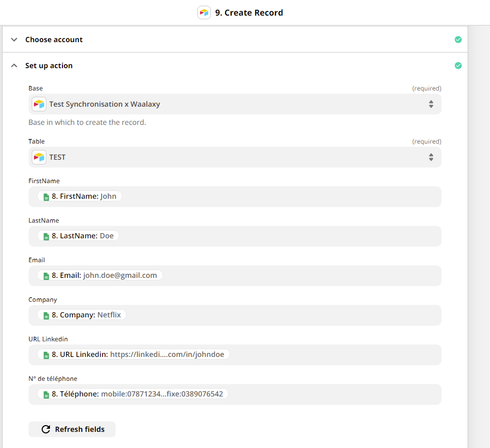Click the Airtable icon in Table field
This screenshot has width=490, height=448.
point(39,157)
